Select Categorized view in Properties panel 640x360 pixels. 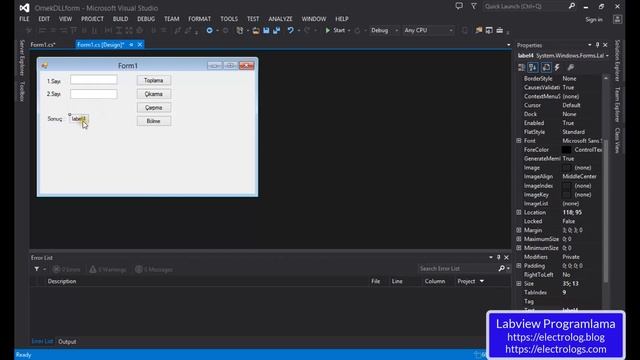521,67
